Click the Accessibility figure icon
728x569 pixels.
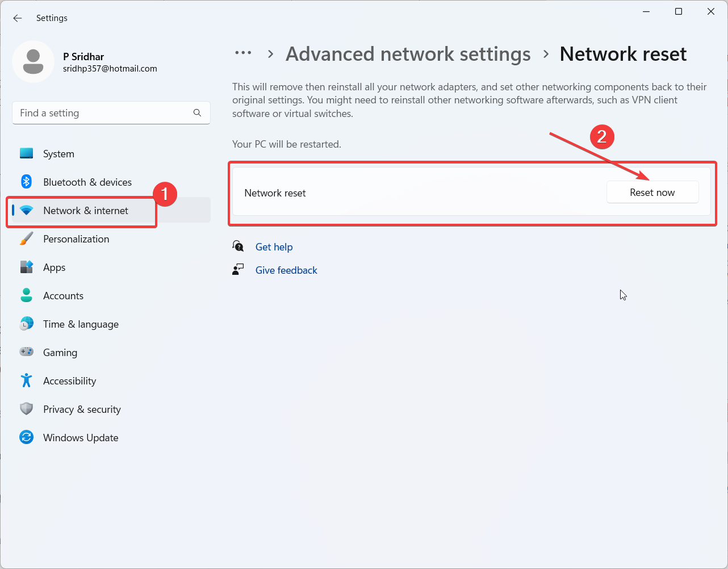tap(27, 380)
